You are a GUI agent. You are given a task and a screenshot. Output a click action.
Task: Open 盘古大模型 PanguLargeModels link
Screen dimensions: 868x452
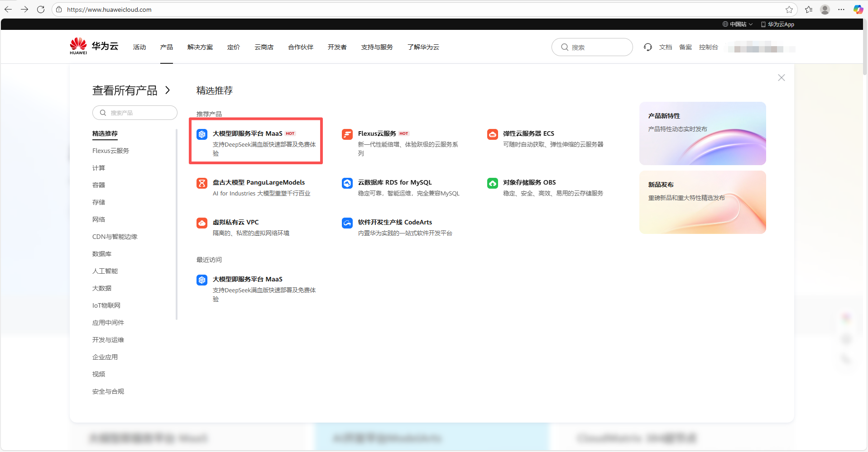(x=259, y=182)
